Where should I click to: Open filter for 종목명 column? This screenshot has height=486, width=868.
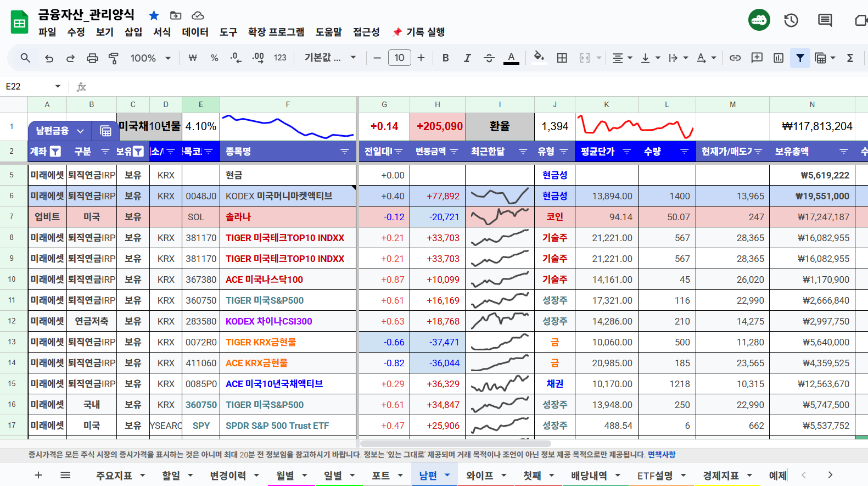coord(344,152)
